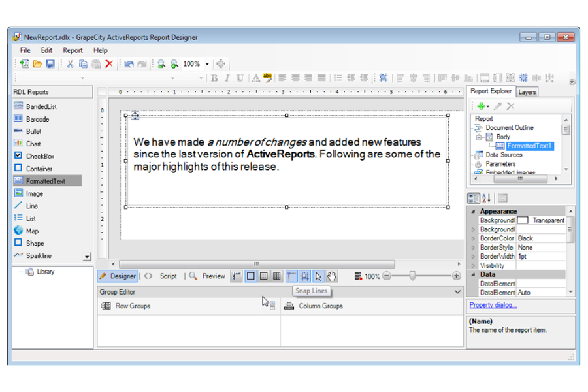588x392 pixels.
Task: Collapse the Appearance property category
Action: (473, 211)
